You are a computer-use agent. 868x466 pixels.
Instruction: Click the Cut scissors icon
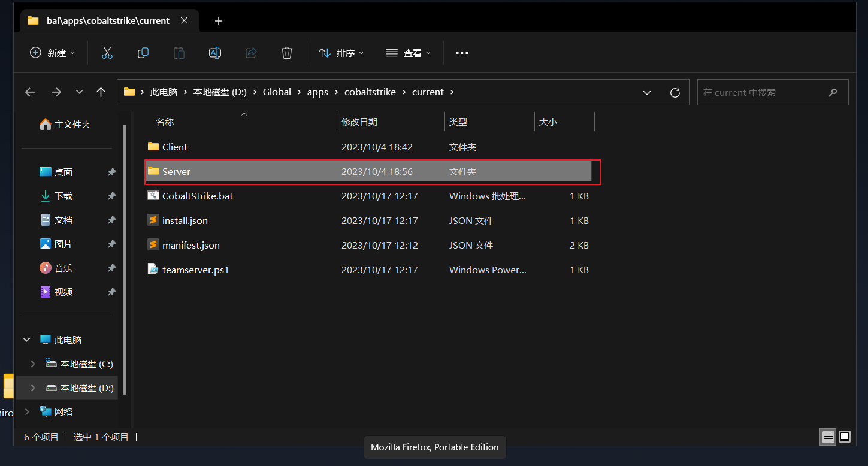(107, 53)
